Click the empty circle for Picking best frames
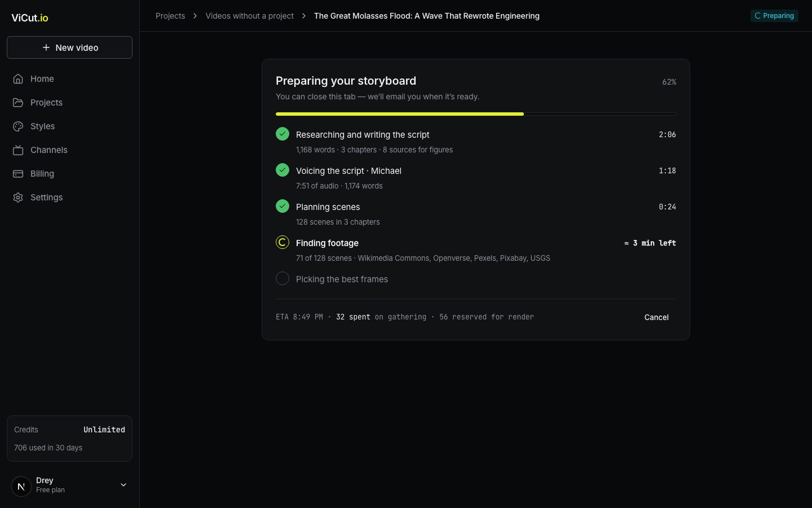812x508 pixels. point(283,278)
